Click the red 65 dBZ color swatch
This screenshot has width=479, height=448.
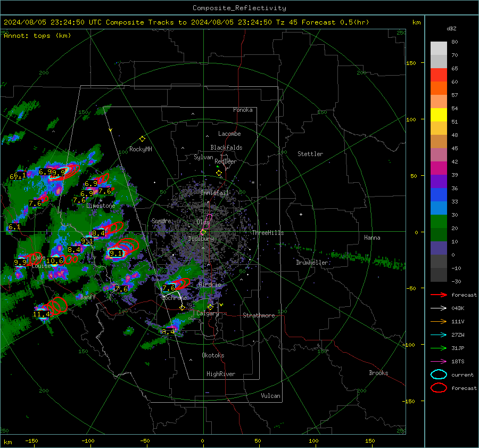point(439,75)
